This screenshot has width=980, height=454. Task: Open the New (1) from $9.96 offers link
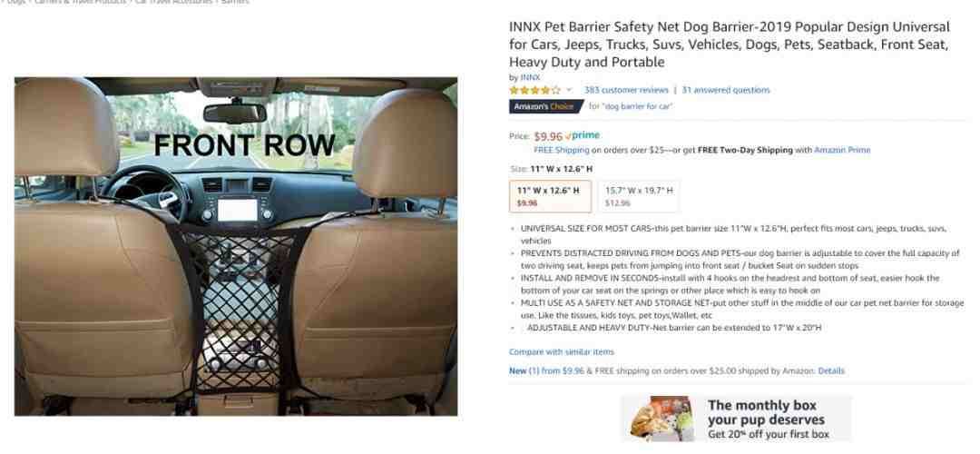[546, 370]
